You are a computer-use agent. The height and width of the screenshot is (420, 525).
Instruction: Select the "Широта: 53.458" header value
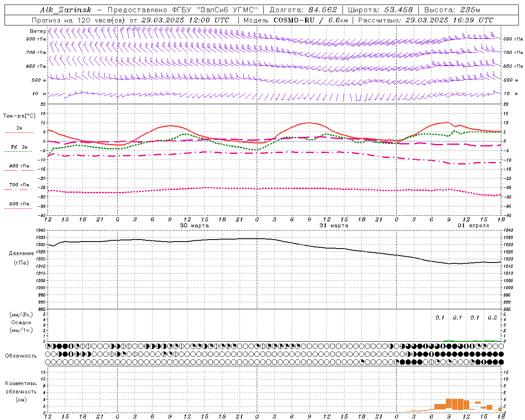[380, 10]
